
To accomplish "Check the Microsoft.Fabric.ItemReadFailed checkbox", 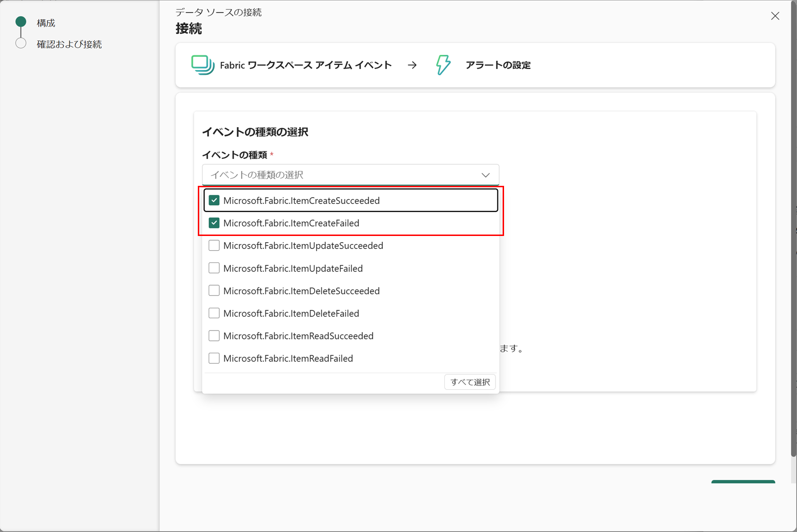I will click(214, 358).
